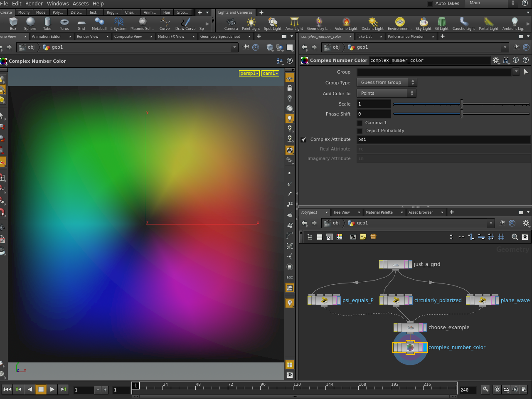This screenshot has width=532, height=399.
Task: Click network editor find magnifier icon
Action: tap(515, 237)
